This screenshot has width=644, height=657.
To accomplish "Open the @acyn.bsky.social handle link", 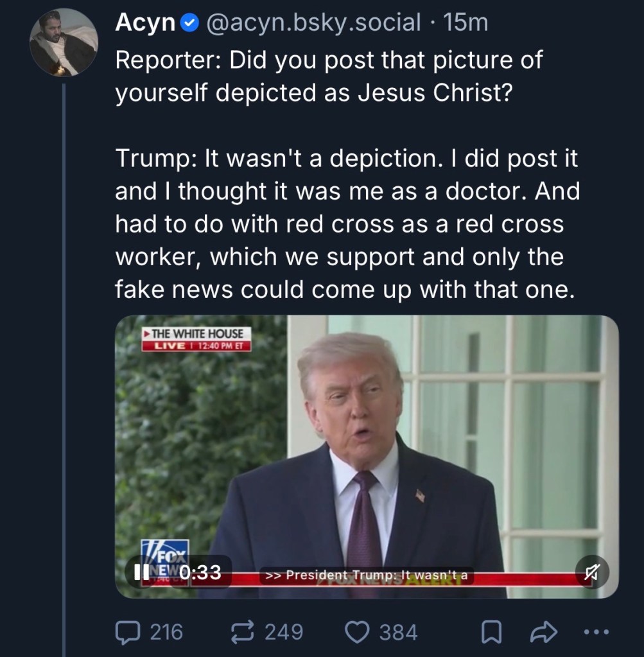I will click(312, 23).
